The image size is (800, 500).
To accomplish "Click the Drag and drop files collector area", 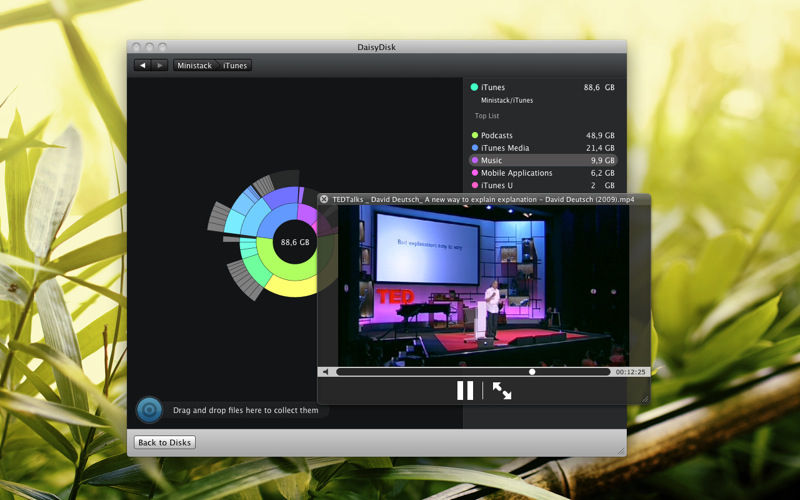I will coord(245,410).
